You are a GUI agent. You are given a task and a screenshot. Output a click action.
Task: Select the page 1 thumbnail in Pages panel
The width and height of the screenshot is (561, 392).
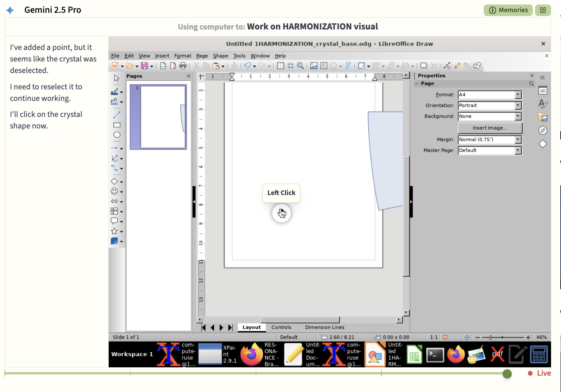pyautogui.click(x=163, y=117)
